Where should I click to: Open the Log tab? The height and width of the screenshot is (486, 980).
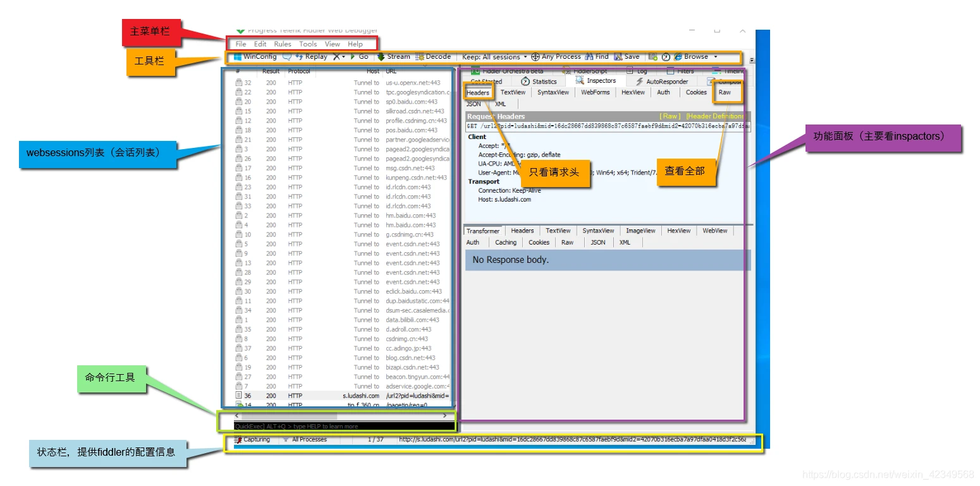[x=637, y=71]
